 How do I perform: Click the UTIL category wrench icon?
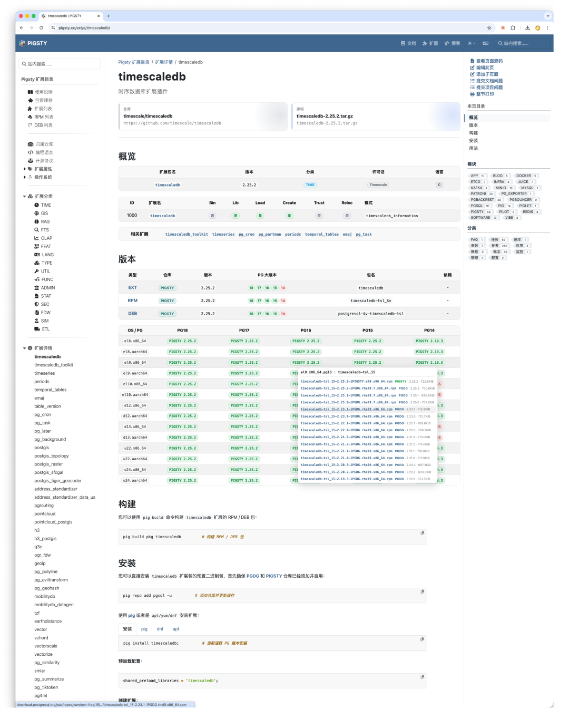37,271
